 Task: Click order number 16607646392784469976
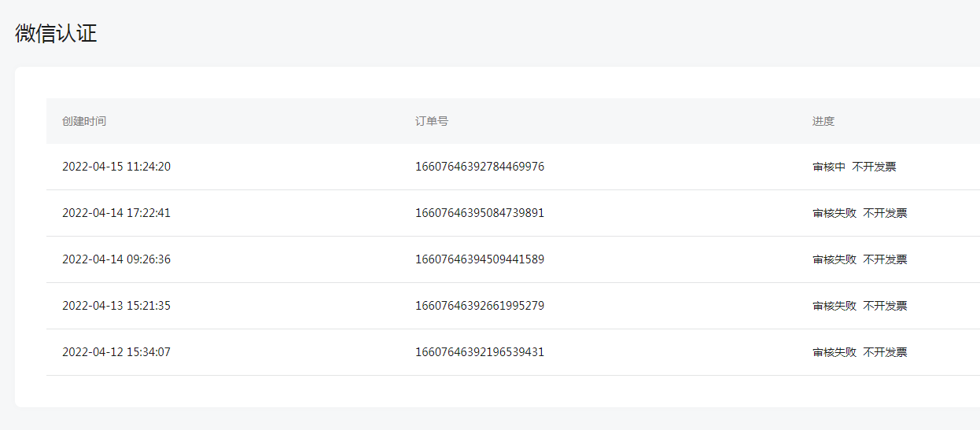tap(480, 167)
